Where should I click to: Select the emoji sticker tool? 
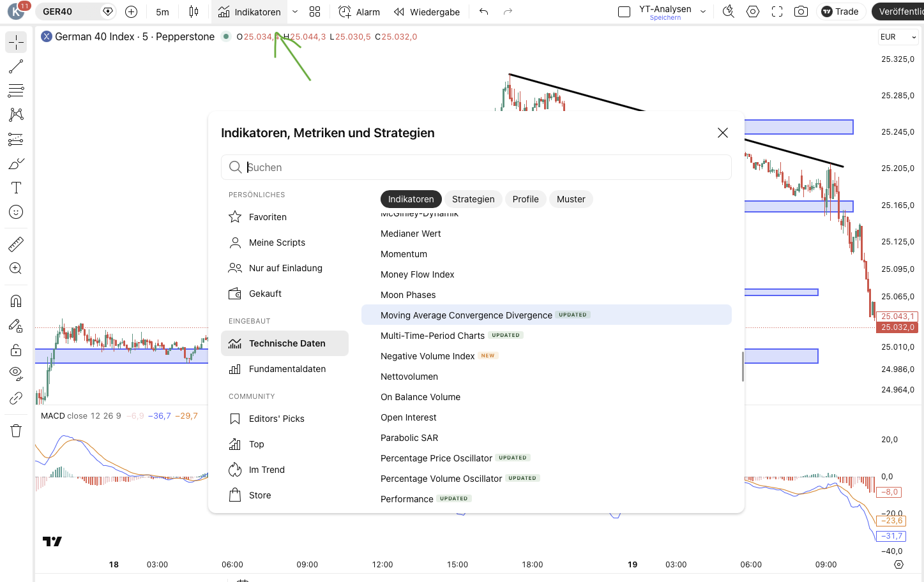point(15,211)
